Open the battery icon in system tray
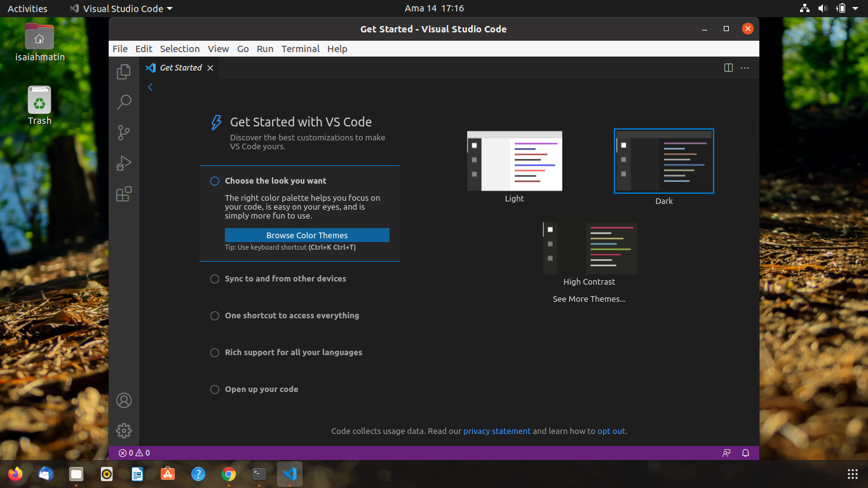The width and height of the screenshot is (868, 488). pyautogui.click(x=841, y=9)
